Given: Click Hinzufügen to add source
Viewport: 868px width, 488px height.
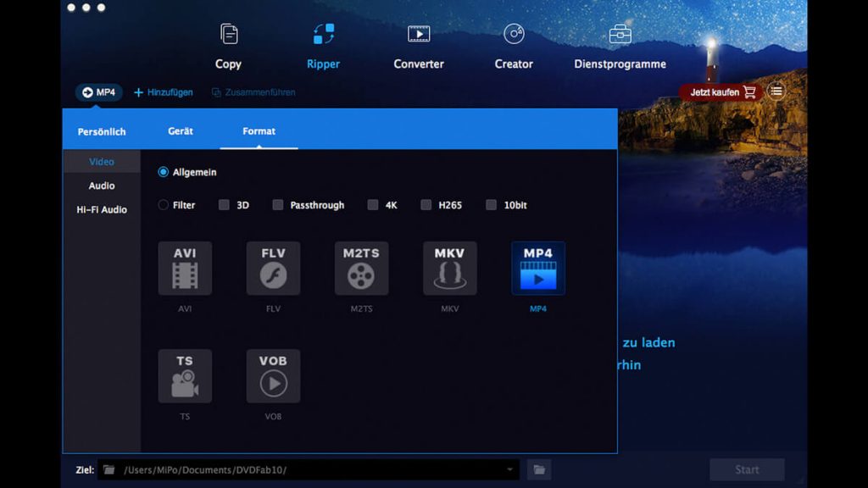Looking at the screenshot, I should [x=164, y=92].
